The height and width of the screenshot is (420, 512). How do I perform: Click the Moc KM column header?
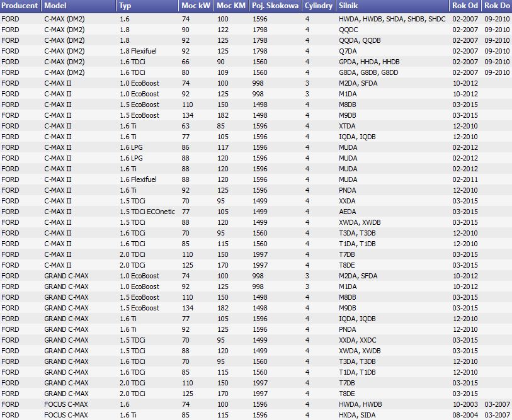tap(231, 6)
